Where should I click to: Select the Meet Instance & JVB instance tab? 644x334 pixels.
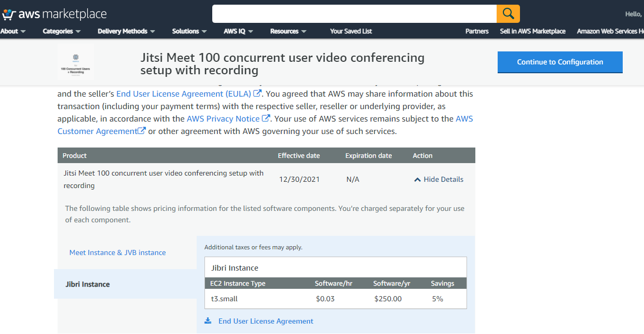tap(118, 252)
